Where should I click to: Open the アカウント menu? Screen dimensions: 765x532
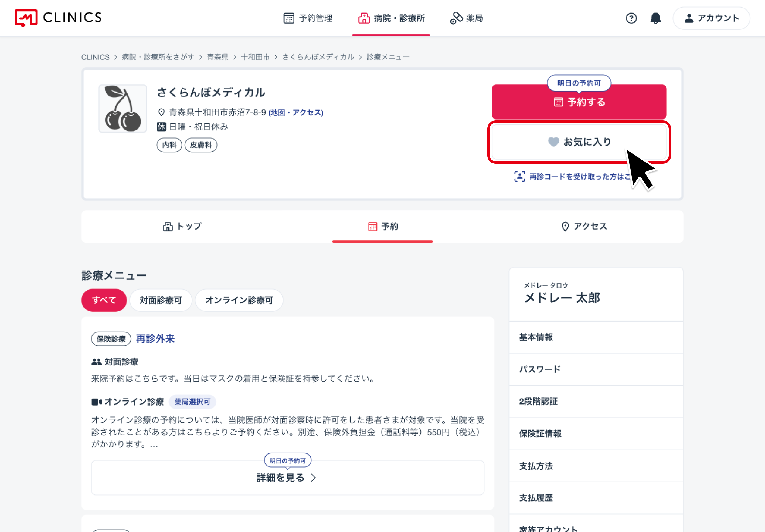(x=711, y=18)
